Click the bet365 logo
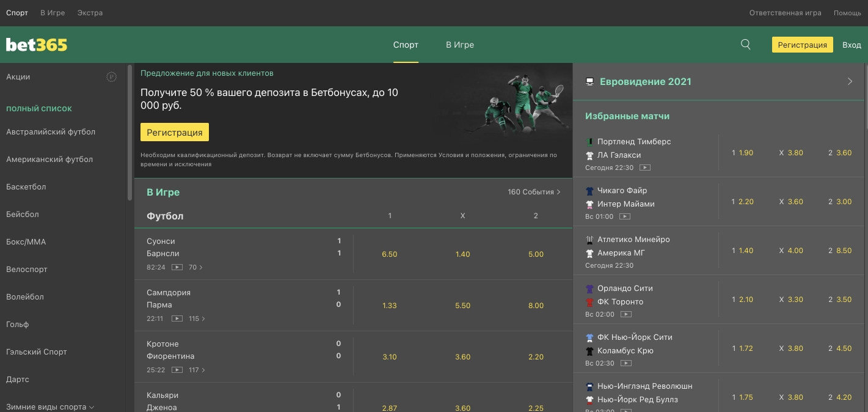Image resolution: width=868 pixels, height=412 pixels. [37, 45]
